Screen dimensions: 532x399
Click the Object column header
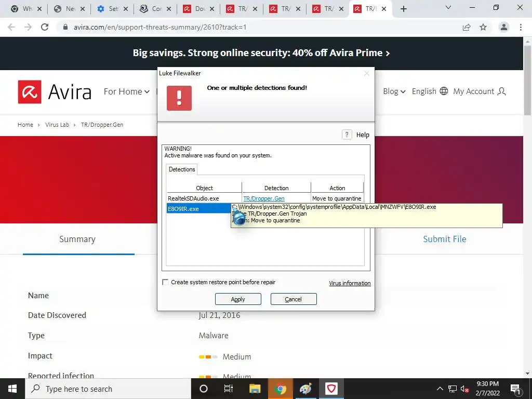coord(204,188)
